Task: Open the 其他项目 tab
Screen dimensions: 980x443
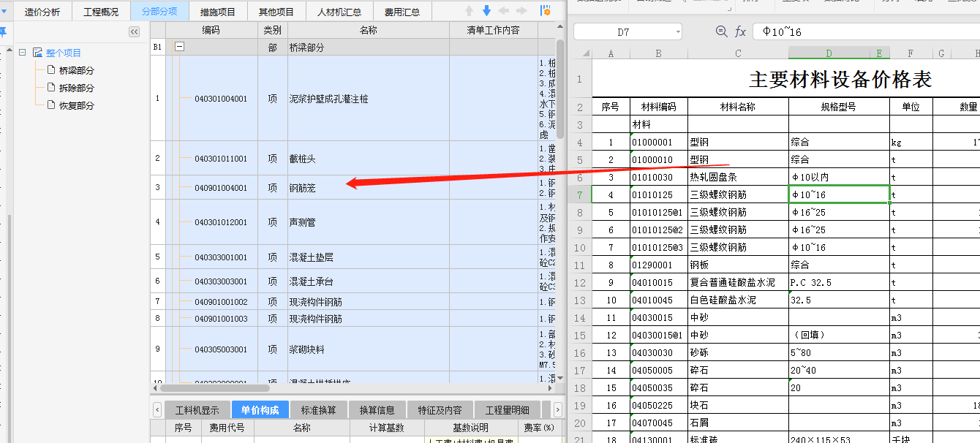Action: (x=276, y=12)
